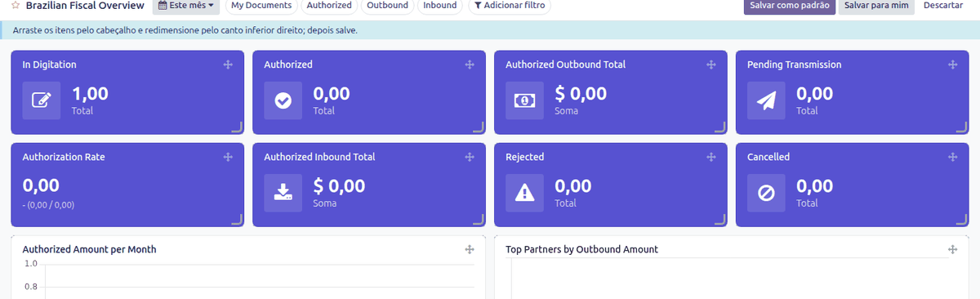The image size is (980, 299).
Task: Click the ban icon in Cancelled card
Action: click(766, 192)
